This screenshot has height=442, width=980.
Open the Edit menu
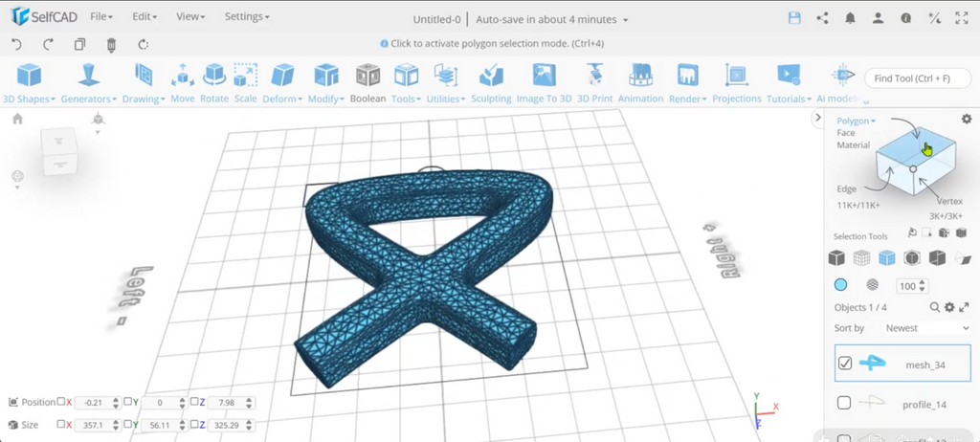[x=145, y=17]
